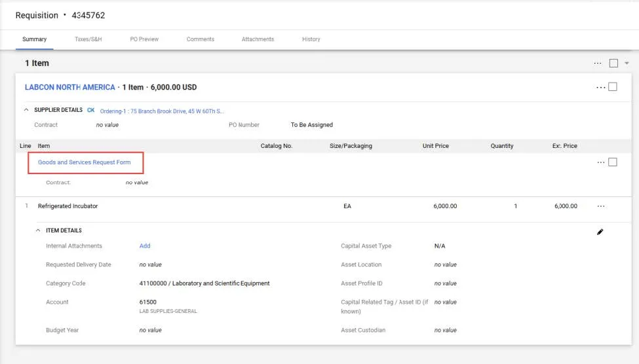This screenshot has height=364, width=639.
Task: Select Refrigerated Incubator item name
Action: click(x=68, y=206)
